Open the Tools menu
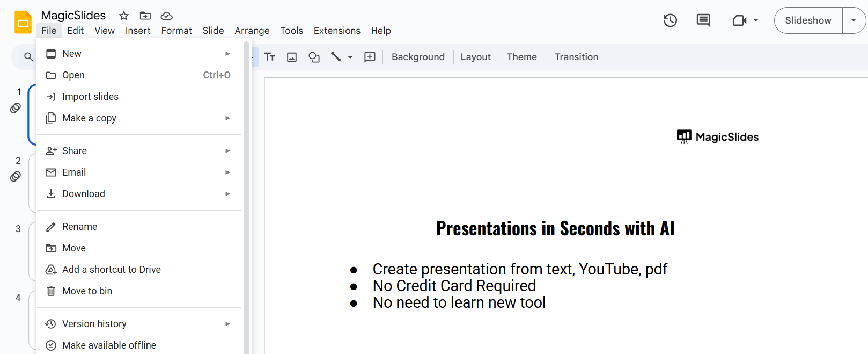868x354 pixels. pyautogui.click(x=292, y=31)
